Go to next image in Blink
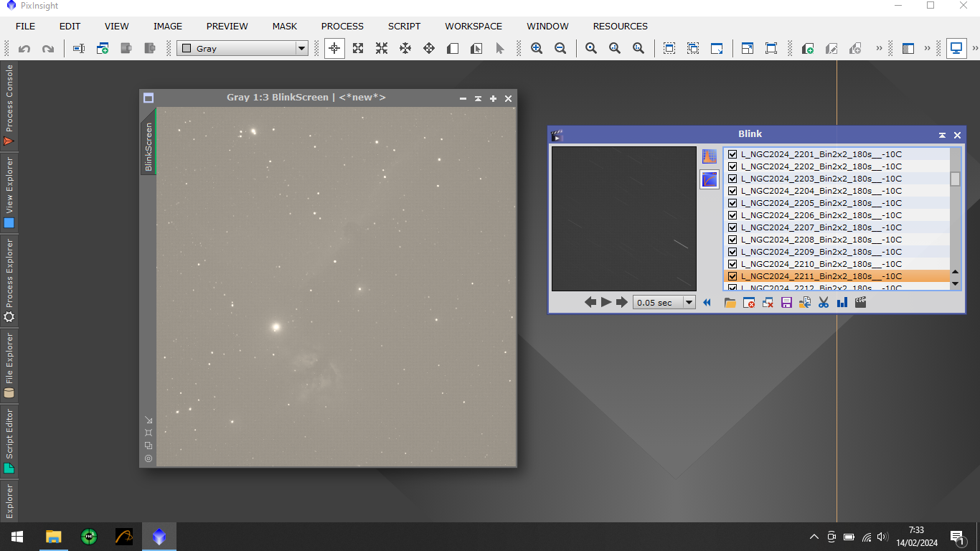This screenshot has width=980, height=551. point(622,303)
